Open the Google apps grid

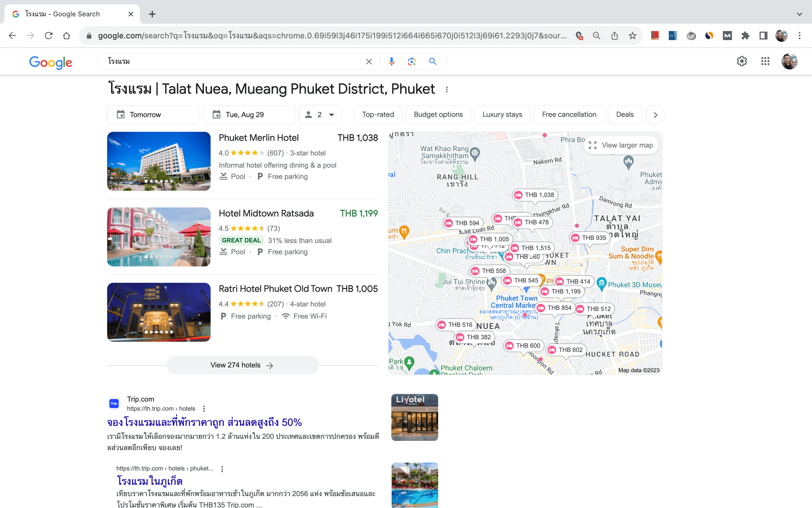[765, 61]
